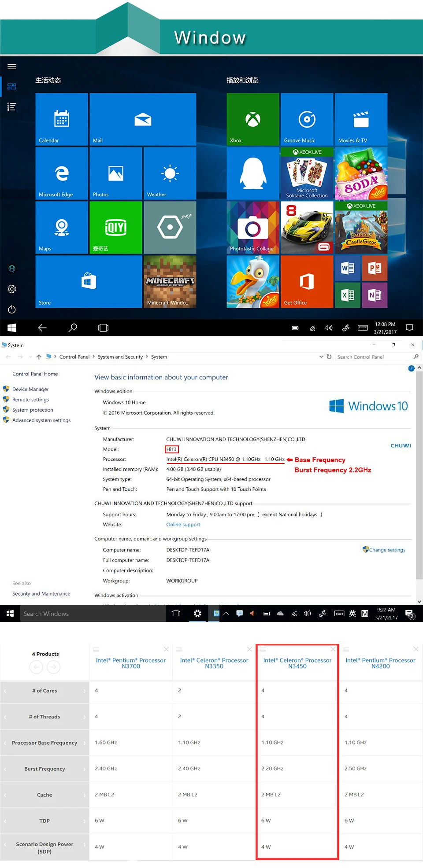Open Intel Celeron Processor N3450 link
The image size is (423, 868).
pyautogui.click(x=297, y=663)
